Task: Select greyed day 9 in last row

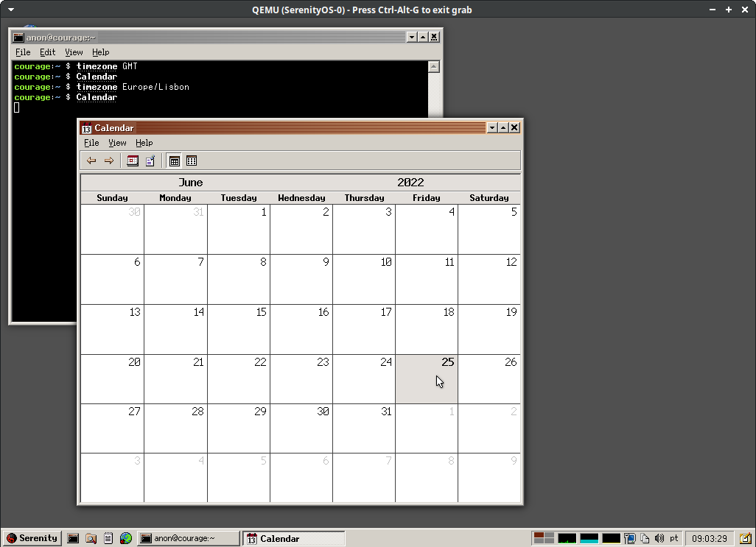Action: (489, 478)
